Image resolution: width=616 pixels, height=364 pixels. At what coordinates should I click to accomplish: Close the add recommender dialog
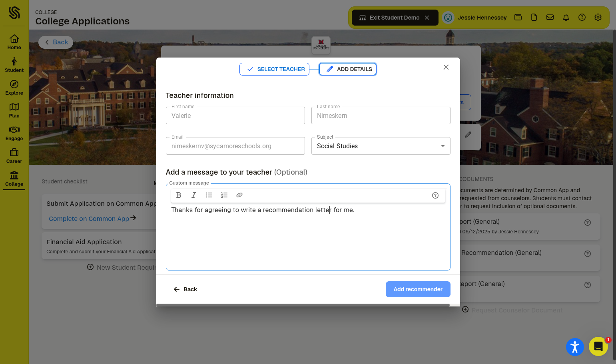pyautogui.click(x=446, y=67)
